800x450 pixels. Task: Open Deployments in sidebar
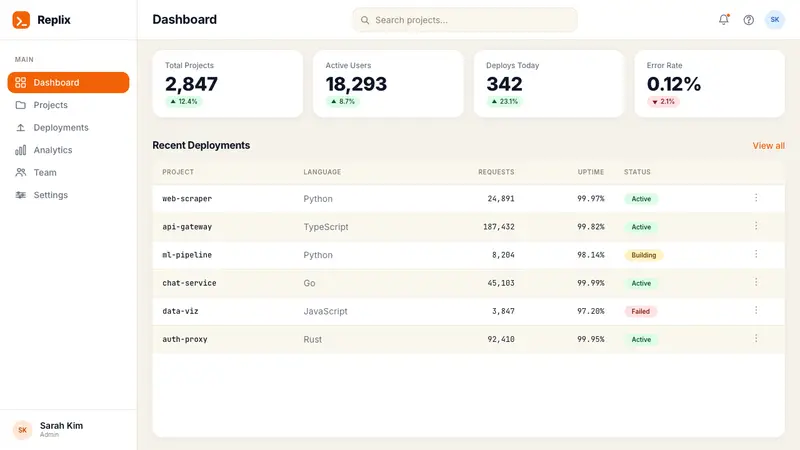(x=68, y=128)
